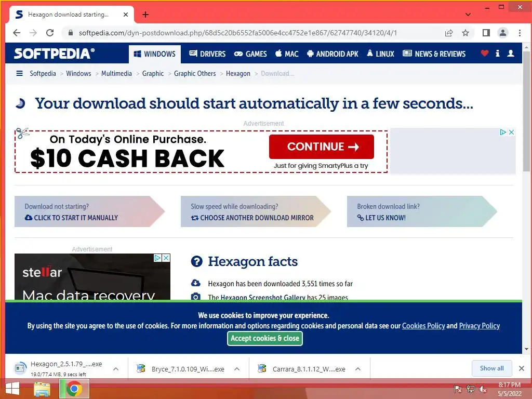Go to Softpedia breadcrumb link
This screenshot has height=399, width=532.
43,74
